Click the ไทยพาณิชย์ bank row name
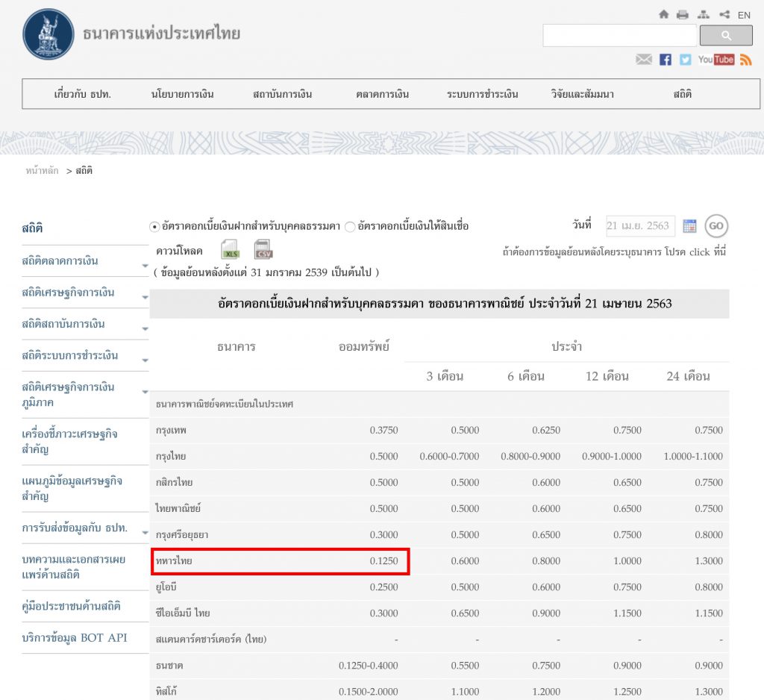 (x=178, y=508)
